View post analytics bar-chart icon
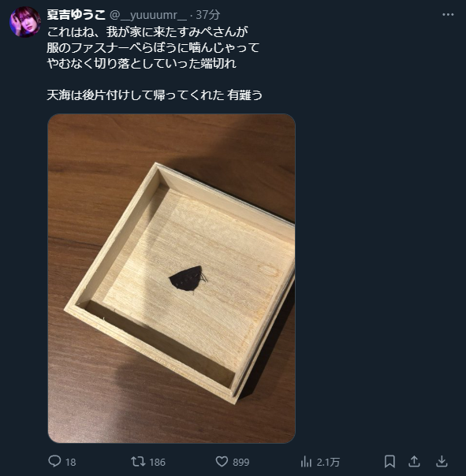Image resolution: width=466 pixels, height=476 pixels. 306,462
